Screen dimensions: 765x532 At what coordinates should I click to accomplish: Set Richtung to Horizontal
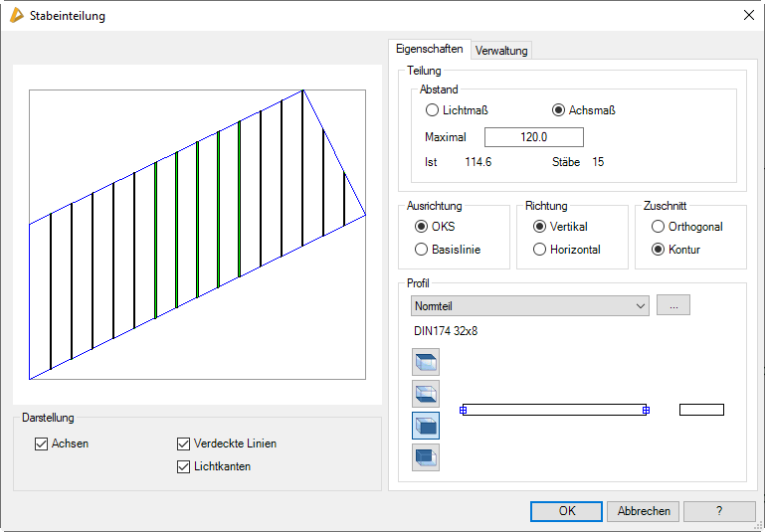[540, 250]
